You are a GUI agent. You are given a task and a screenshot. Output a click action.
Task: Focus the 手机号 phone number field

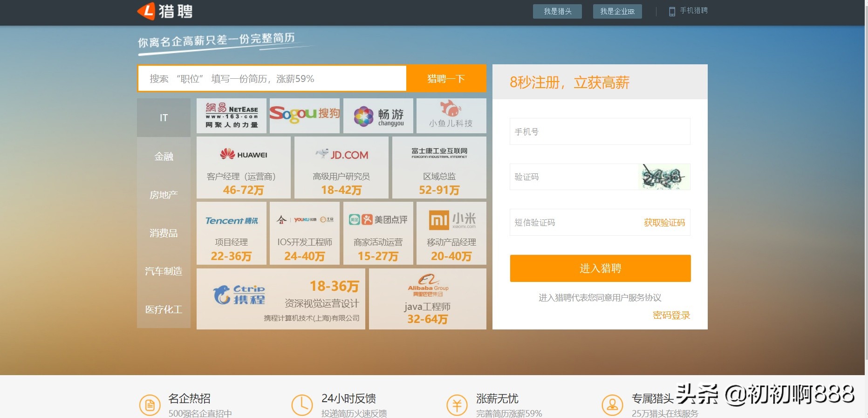pyautogui.click(x=600, y=131)
